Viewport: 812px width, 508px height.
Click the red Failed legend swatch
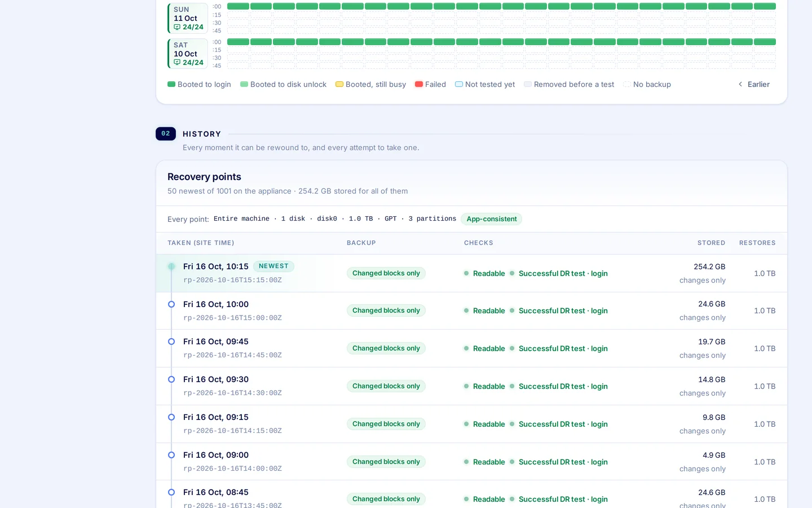[419, 84]
